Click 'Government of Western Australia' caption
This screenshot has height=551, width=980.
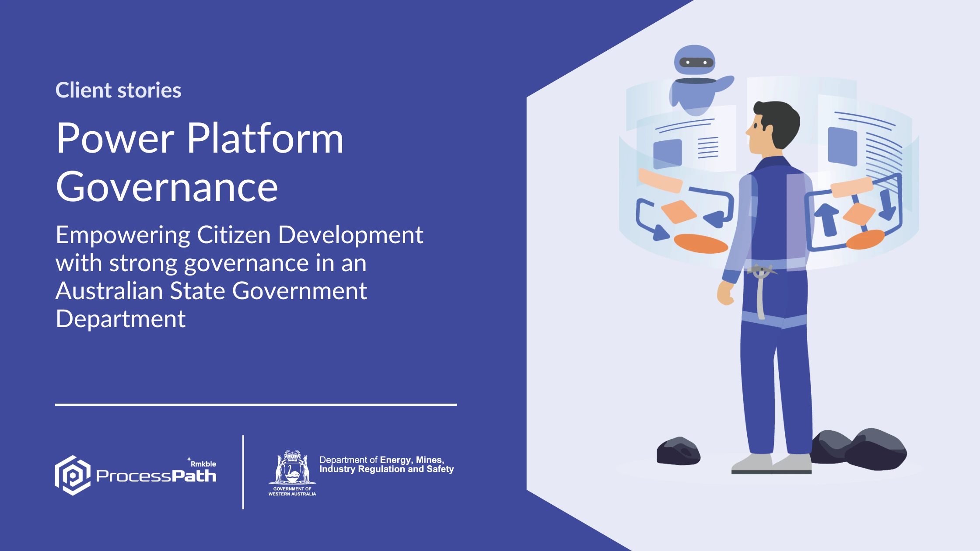[x=292, y=492]
